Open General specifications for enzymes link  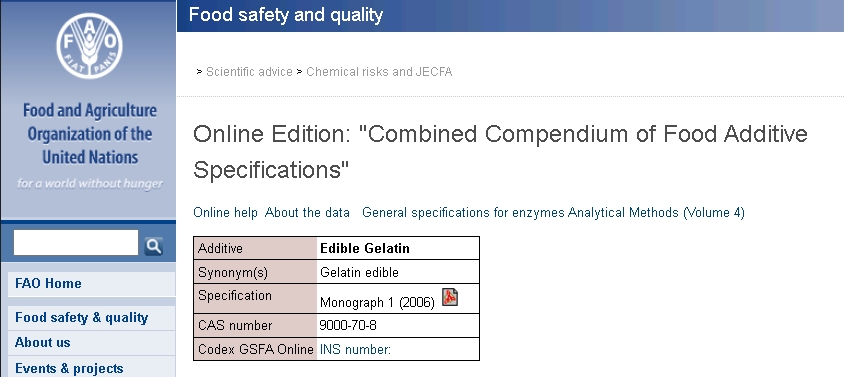click(x=463, y=213)
